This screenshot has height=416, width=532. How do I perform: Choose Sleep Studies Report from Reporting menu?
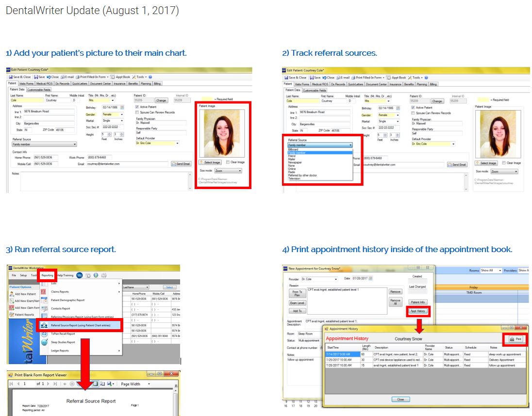tap(63, 342)
